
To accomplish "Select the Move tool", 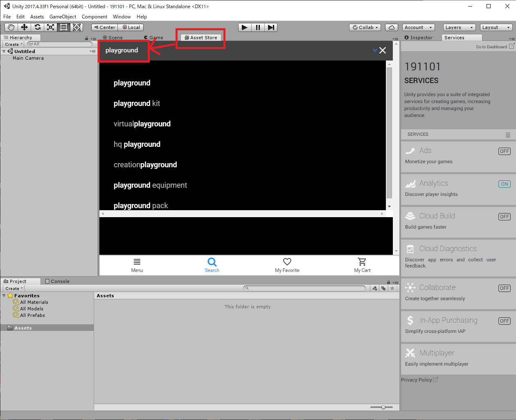I will point(24,27).
